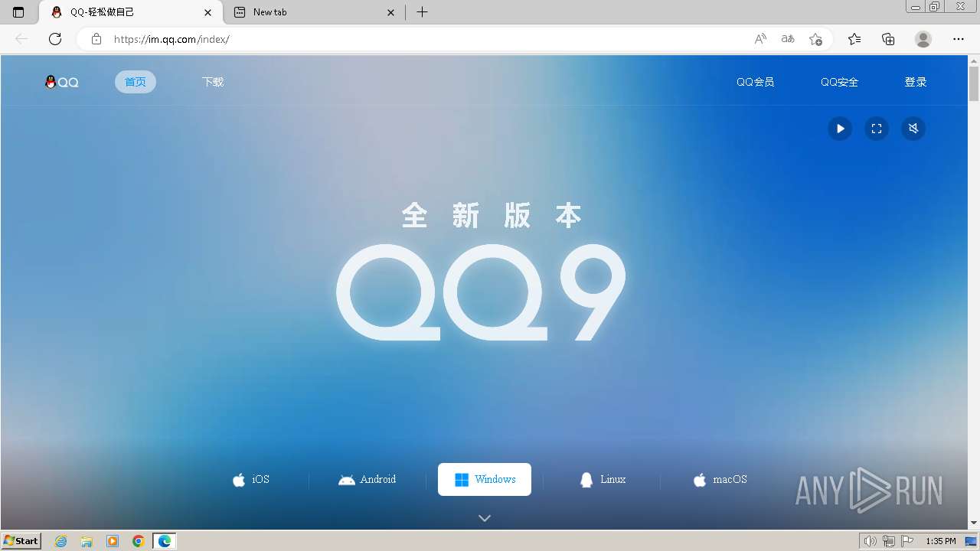Play the background video
980x551 pixels.
(840, 129)
